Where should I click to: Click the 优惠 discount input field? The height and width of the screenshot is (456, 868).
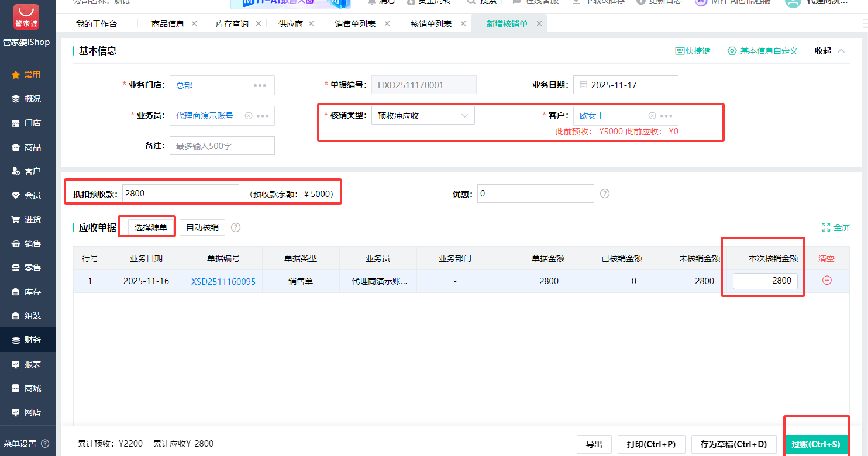[x=535, y=193]
